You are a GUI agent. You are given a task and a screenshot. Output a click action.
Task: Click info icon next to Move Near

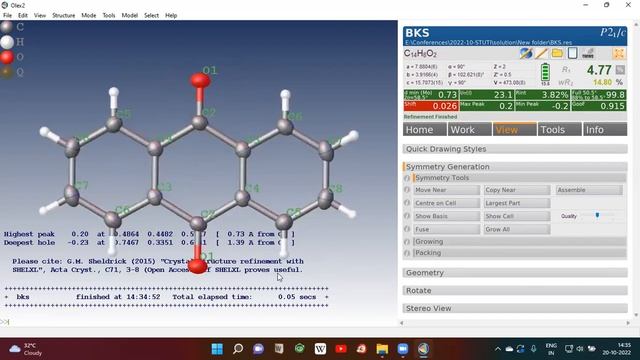tap(407, 190)
